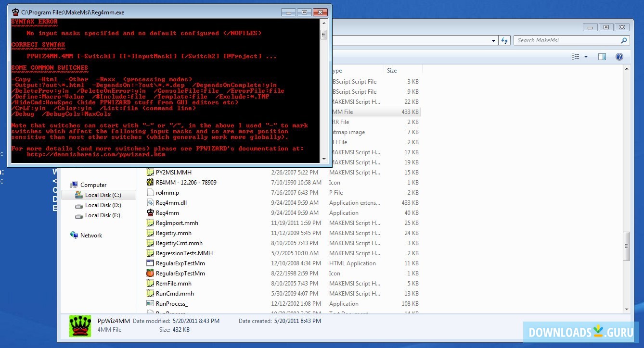Click the crown icon in the Reg4mm.exe console title bar
644x348 pixels.
click(x=15, y=12)
